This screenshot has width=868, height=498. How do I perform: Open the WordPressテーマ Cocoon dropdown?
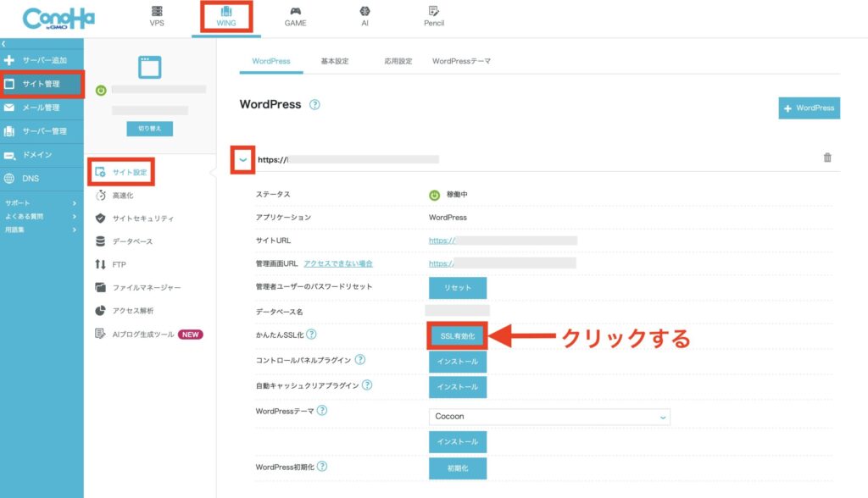tap(549, 417)
